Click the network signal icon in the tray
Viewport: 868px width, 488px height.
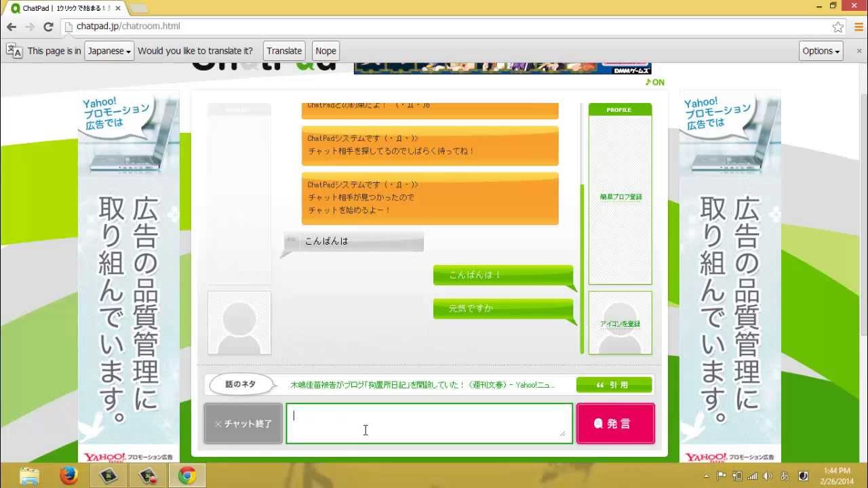tap(753, 476)
